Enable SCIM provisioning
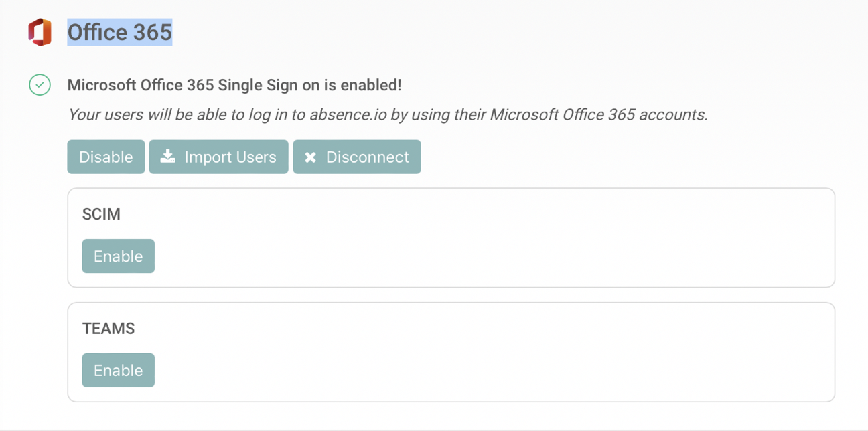868x431 pixels. (118, 256)
